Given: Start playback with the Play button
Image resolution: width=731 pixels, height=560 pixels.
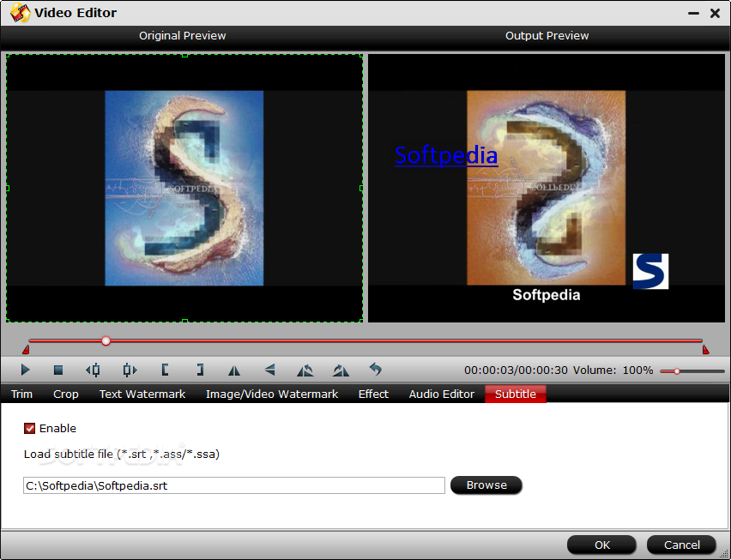Looking at the screenshot, I should tap(25, 370).
